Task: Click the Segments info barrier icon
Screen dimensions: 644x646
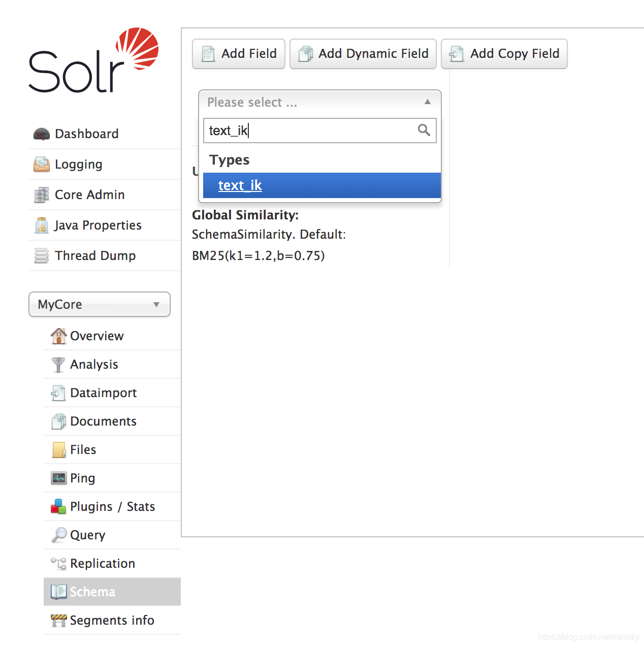Action: click(x=59, y=620)
